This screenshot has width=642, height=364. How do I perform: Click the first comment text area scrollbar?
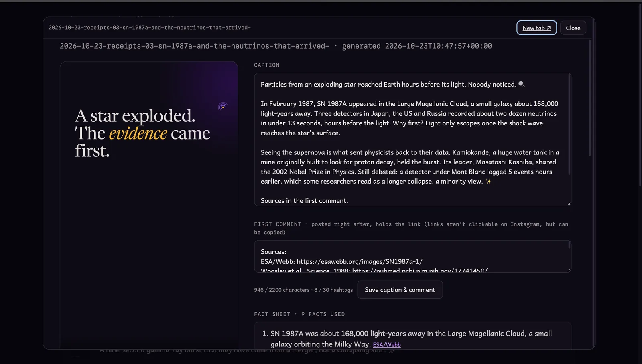[569, 245]
